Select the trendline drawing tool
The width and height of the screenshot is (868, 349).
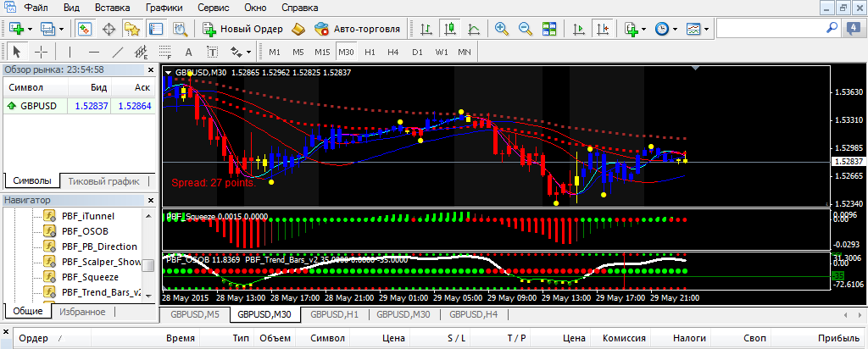pos(117,52)
